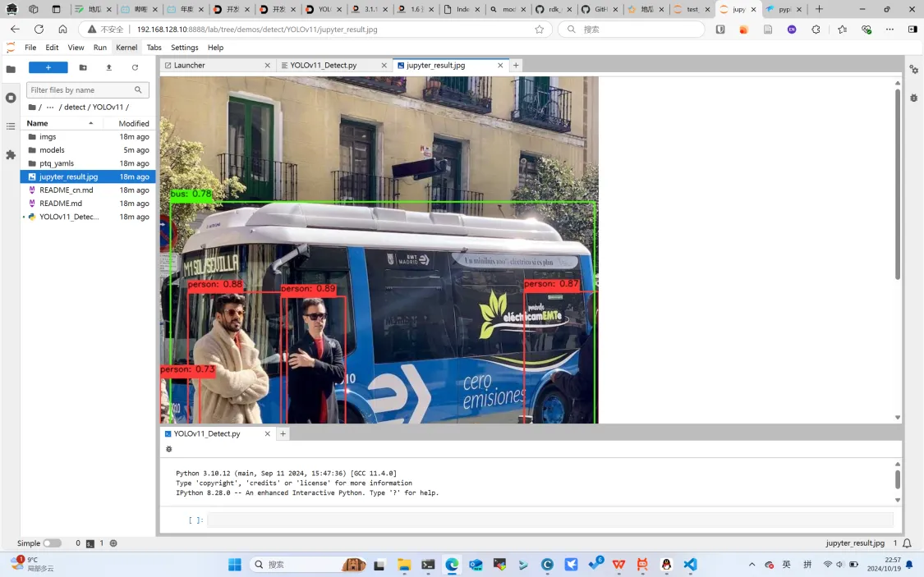Viewport: 924px width, 577px height.
Task: Create a new folder in file browser
Action: tap(83, 67)
